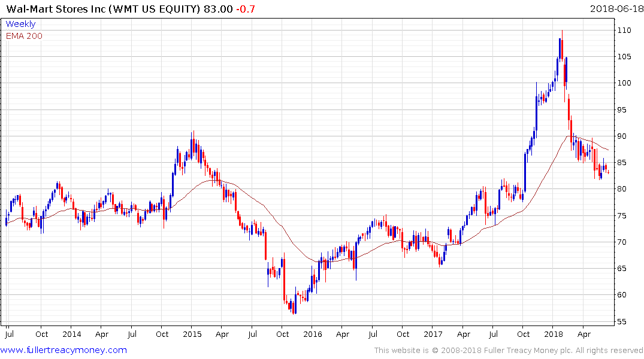Click the 70 price axis label

coord(622,242)
